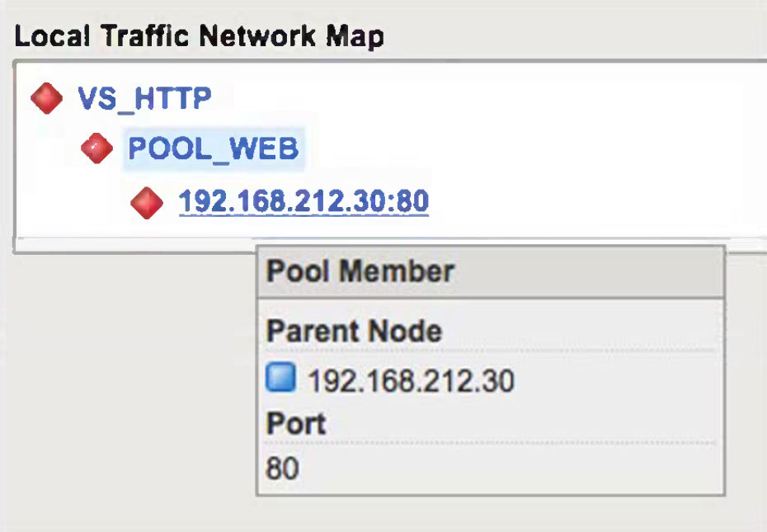
Task: Select the port value 80
Action: (x=282, y=468)
